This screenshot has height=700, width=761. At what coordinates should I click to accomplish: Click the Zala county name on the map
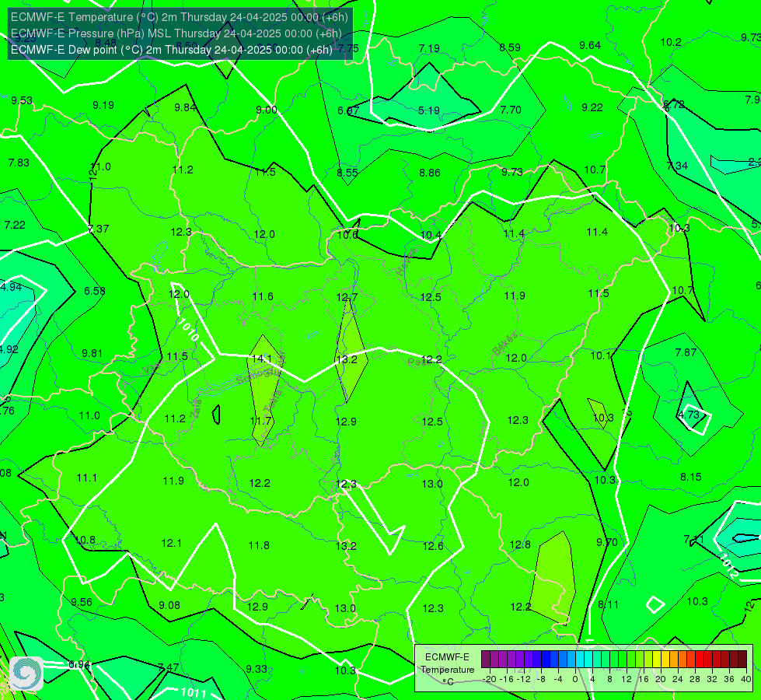coord(196,409)
